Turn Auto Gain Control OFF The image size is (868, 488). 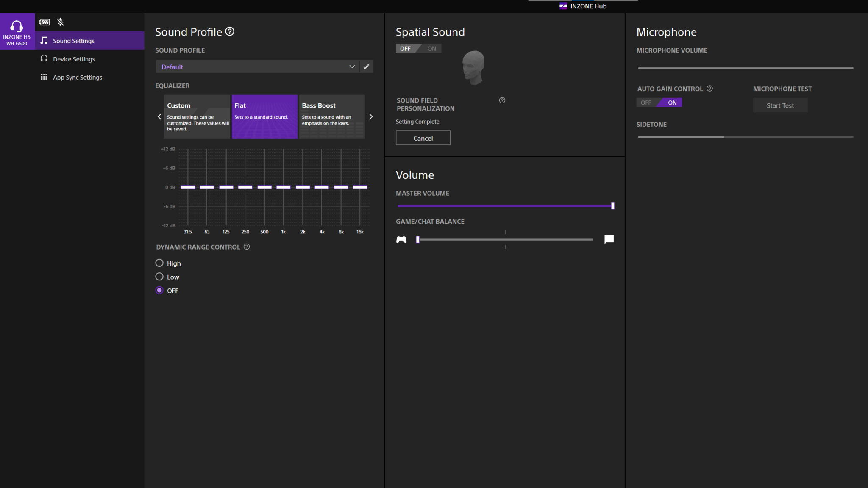(x=646, y=103)
